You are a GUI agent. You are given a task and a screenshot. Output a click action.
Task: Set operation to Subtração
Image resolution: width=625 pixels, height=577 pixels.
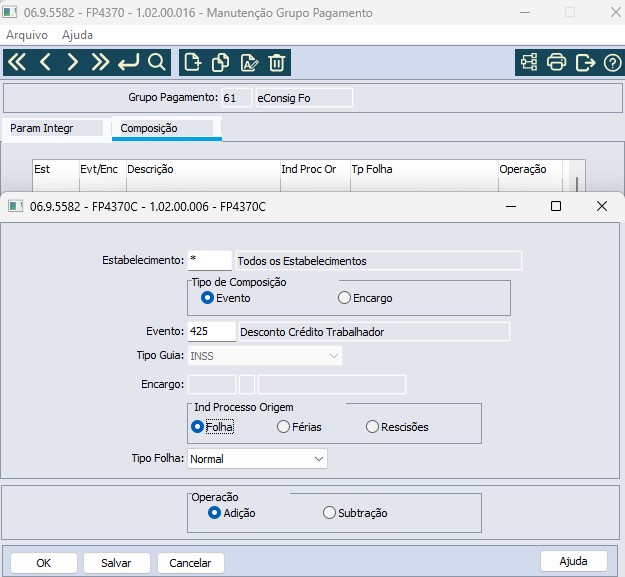tap(355, 513)
